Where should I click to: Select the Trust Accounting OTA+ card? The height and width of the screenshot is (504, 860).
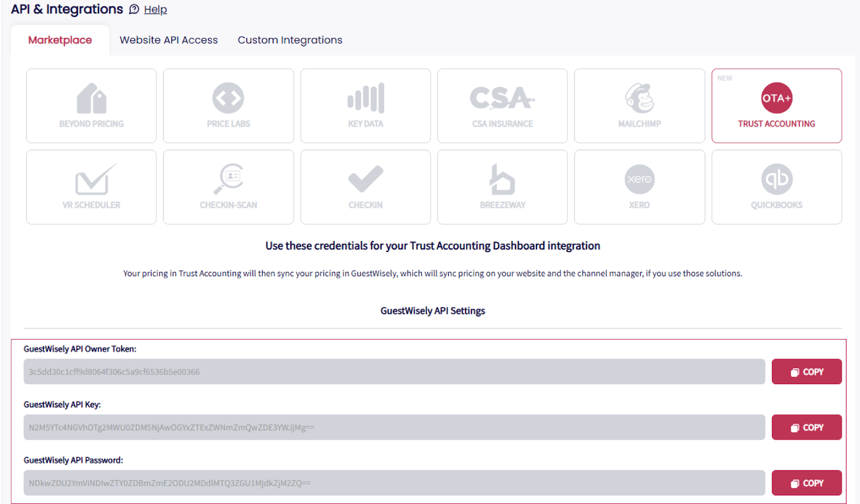point(777,105)
